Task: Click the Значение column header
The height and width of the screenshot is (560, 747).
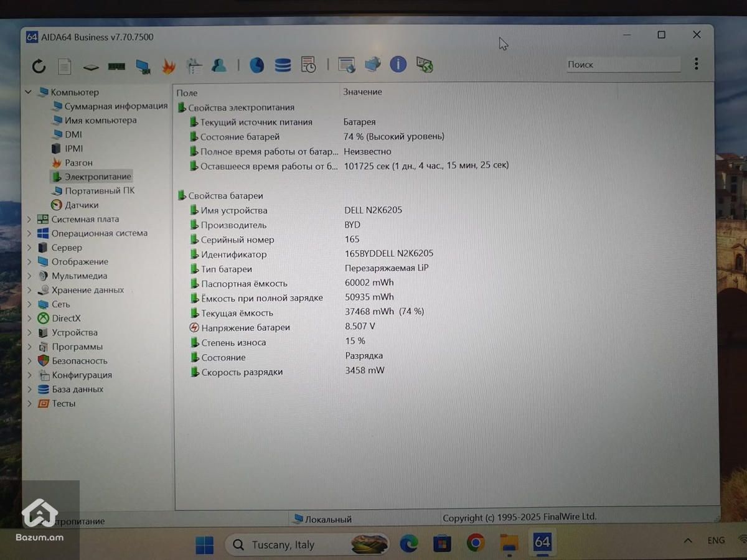Action: pyautogui.click(x=362, y=92)
